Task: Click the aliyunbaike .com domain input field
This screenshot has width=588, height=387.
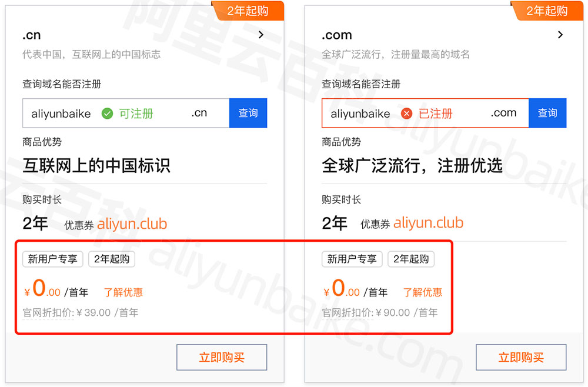Action: (x=425, y=113)
